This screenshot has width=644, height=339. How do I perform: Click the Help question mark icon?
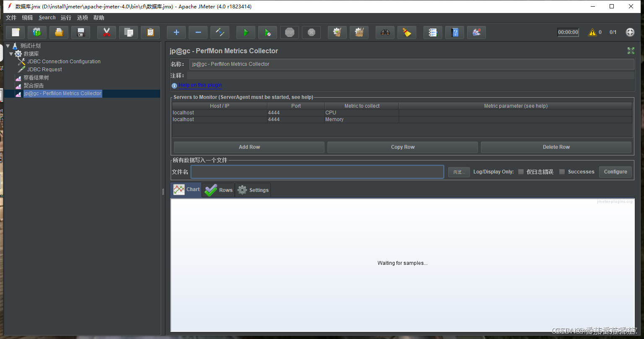pos(455,32)
